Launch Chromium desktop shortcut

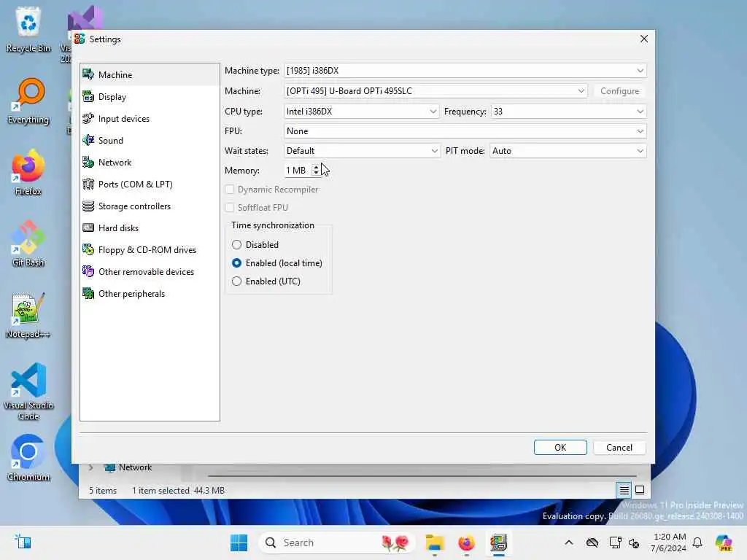(28, 458)
